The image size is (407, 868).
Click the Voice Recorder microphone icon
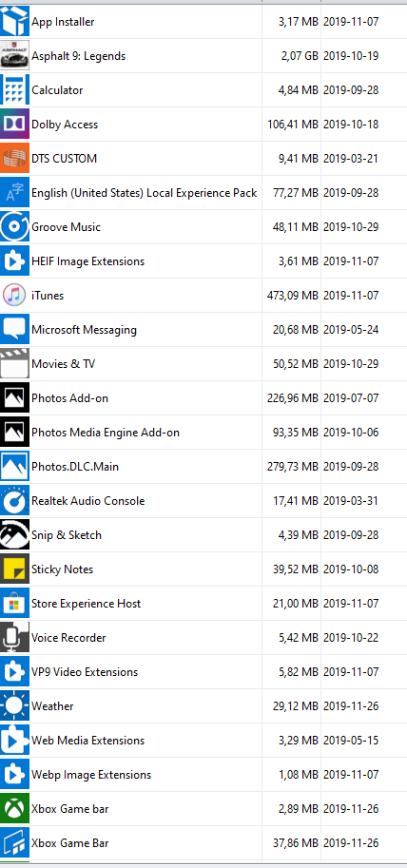(x=14, y=638)
